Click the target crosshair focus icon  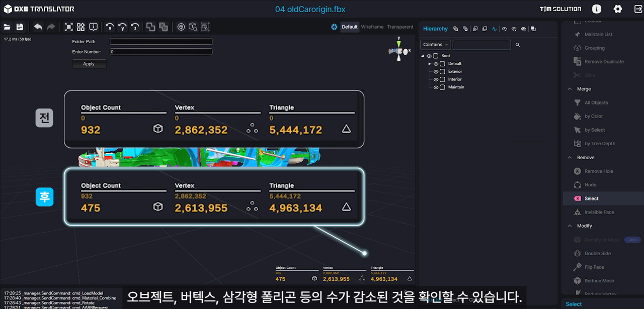point(181,27)
